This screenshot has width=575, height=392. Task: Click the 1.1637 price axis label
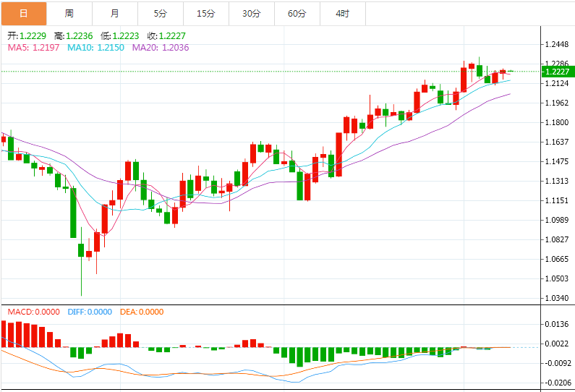557,142
